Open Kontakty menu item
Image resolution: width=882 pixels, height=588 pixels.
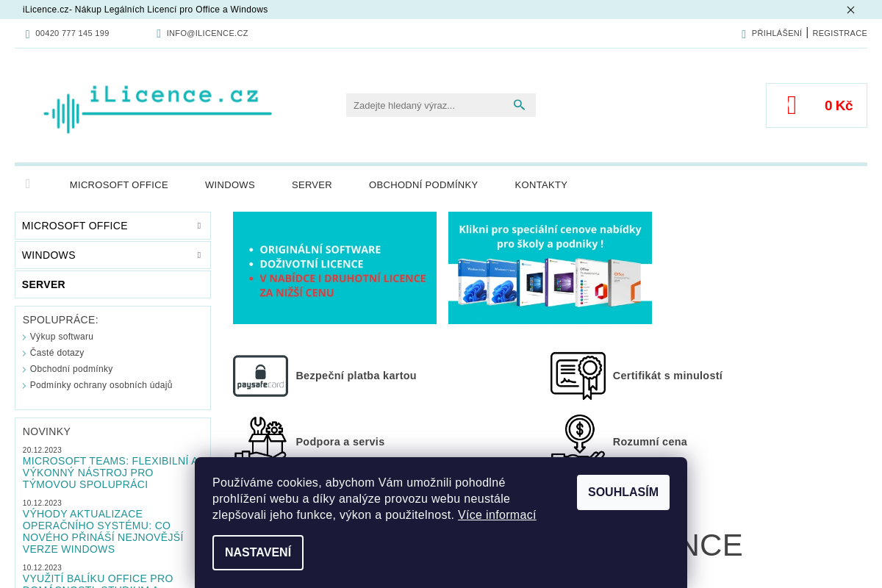pyautogui.click(x=541, y=185)
